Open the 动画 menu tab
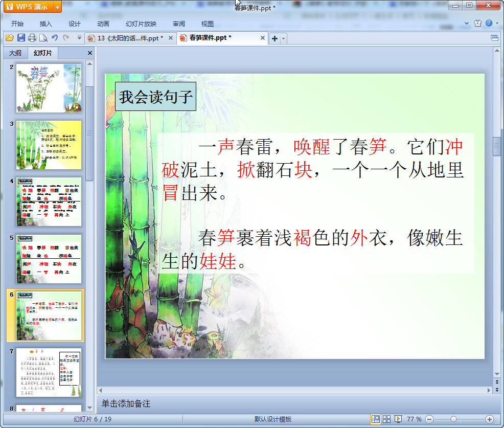The image size is (504, 428). [x=103, y=24]
